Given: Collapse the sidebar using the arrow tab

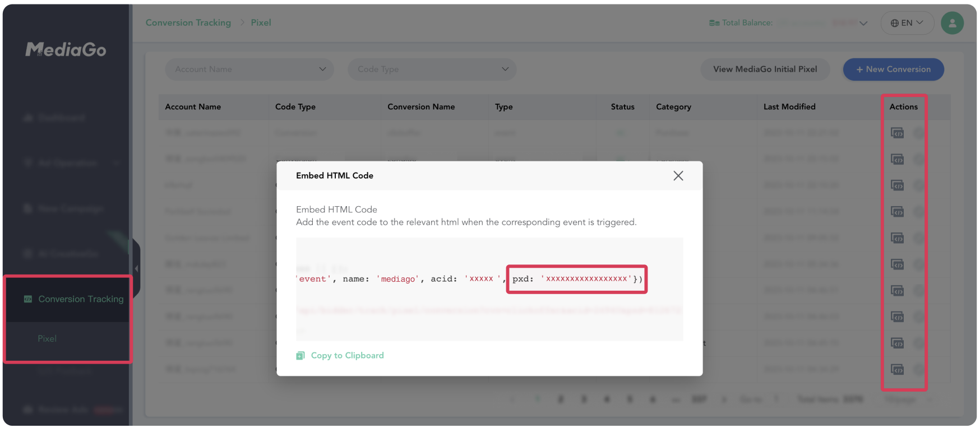Looking at the screenshot, I should (136, 268).
